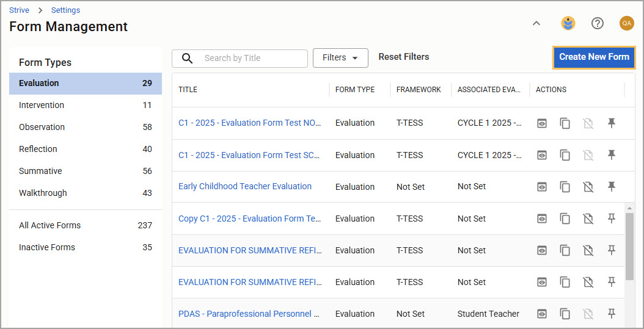Open the help question mark icon
This screenshot has width=644, height=329.
point(597,23)
